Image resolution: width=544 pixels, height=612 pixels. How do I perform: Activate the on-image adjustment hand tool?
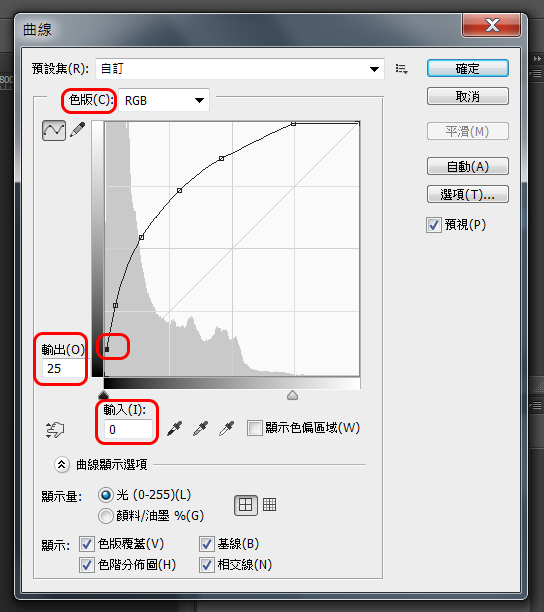(55, 430)
